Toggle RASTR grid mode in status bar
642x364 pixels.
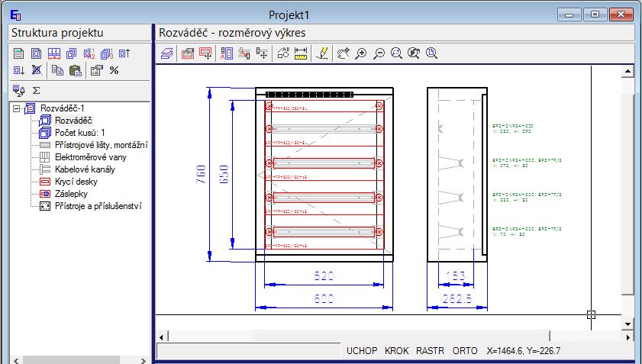coord(430,351)
